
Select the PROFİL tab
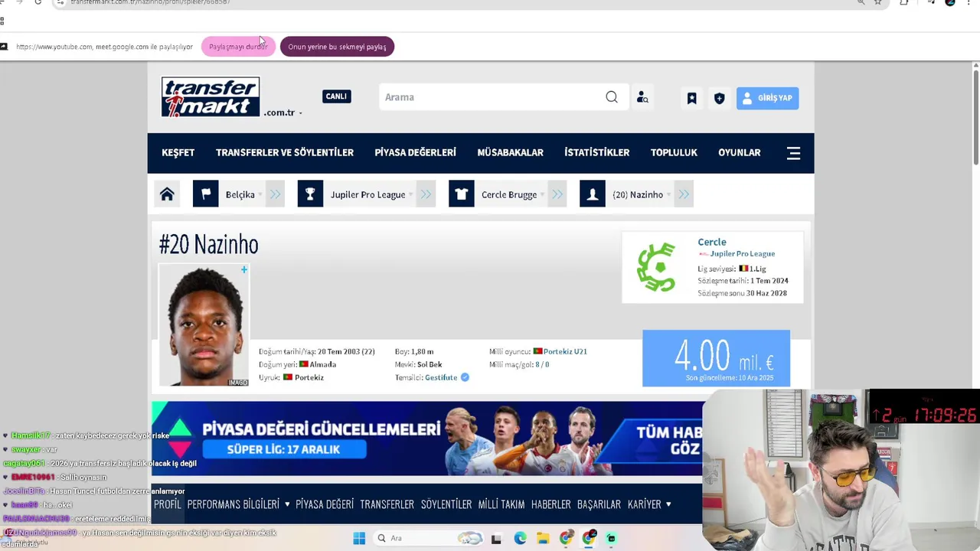pyautogui.click(x=168, y=504)
